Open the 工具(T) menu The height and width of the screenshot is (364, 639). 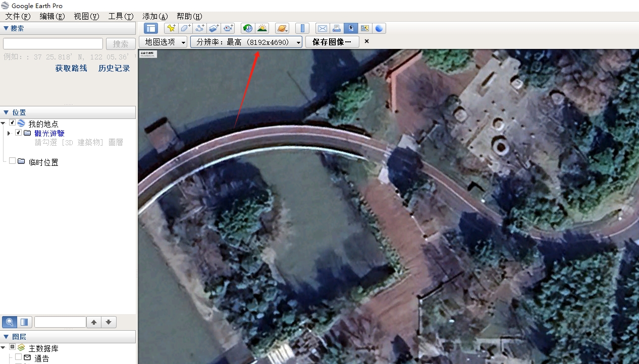(121, 16)
